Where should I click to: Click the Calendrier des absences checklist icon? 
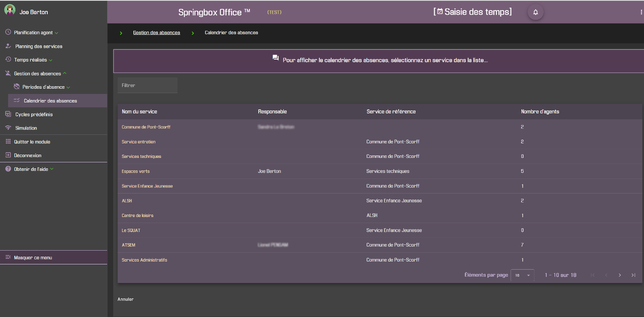point(17,100)
